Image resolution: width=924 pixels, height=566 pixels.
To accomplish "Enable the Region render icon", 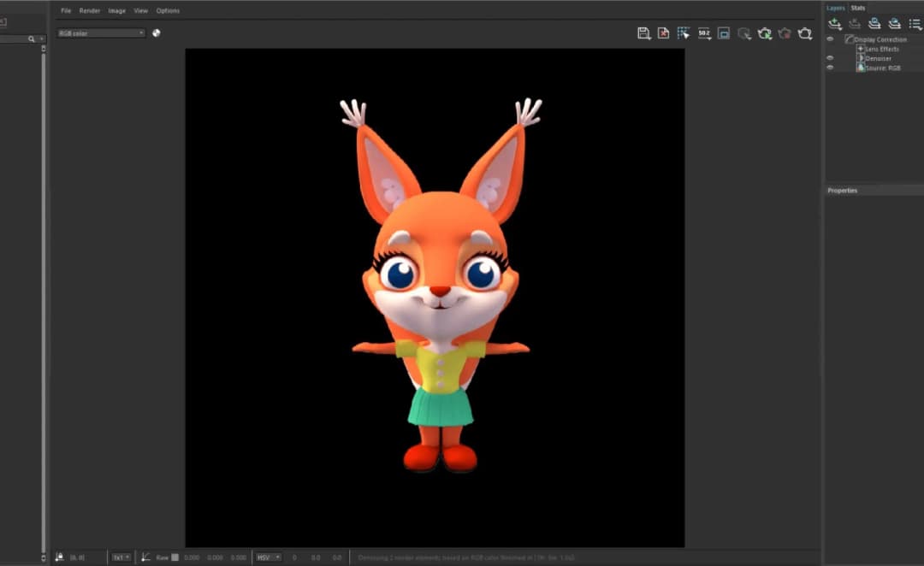I will pos(724,33).
